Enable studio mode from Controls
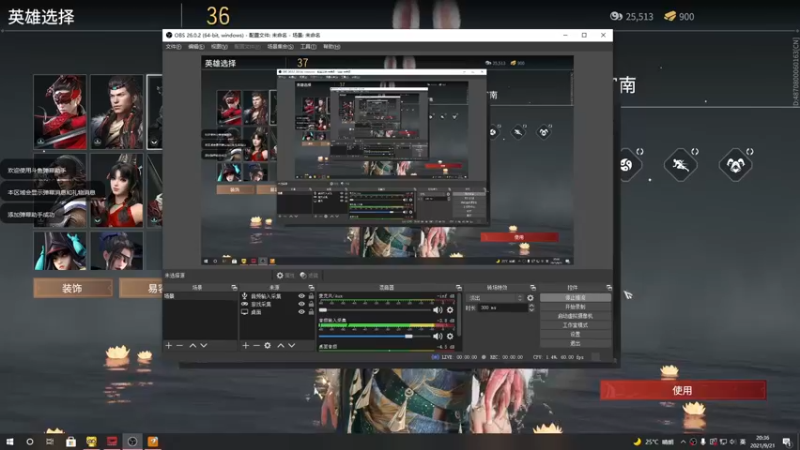Image resolution: width=800 pixels, height=450 pixels. [x=575, y=325]
